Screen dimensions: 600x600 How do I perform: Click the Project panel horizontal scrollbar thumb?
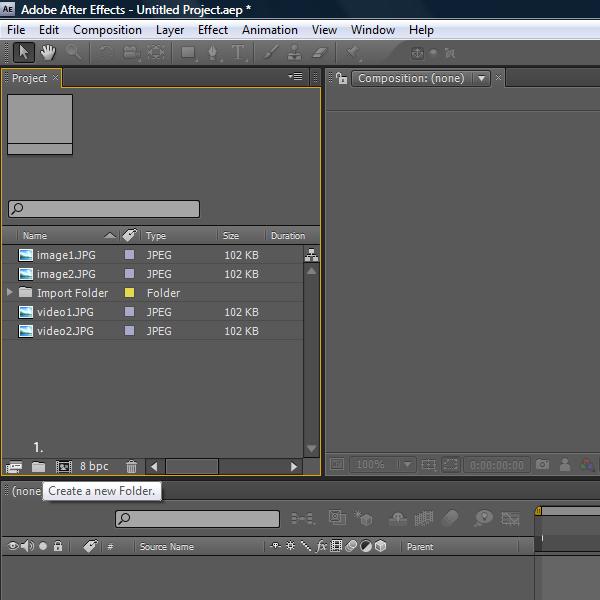(192, 466)
